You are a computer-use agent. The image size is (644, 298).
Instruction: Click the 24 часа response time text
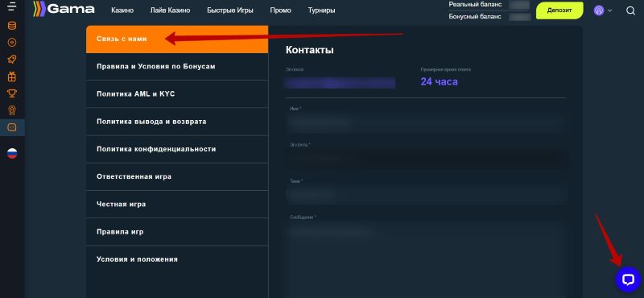pos(439,82)
